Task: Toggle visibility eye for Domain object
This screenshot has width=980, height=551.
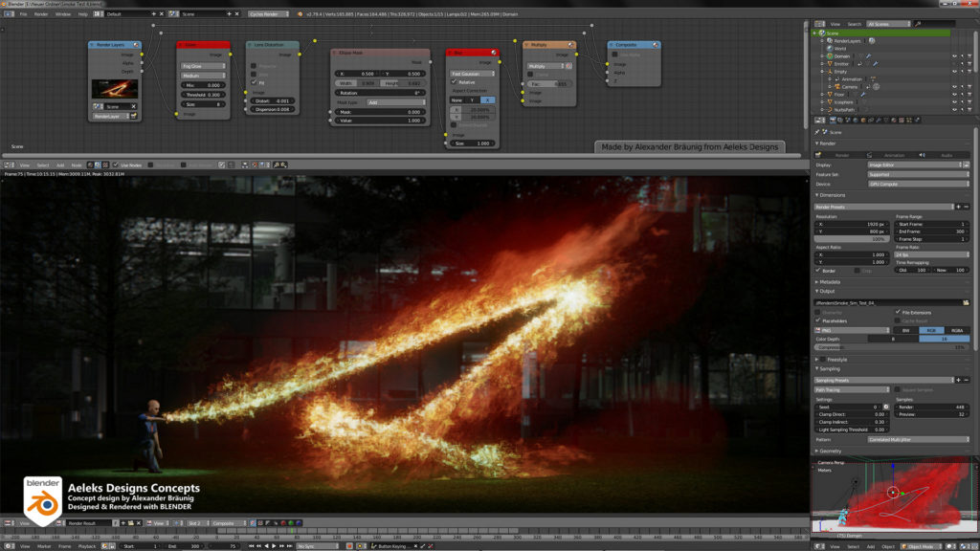Action: tap(954, 56)
